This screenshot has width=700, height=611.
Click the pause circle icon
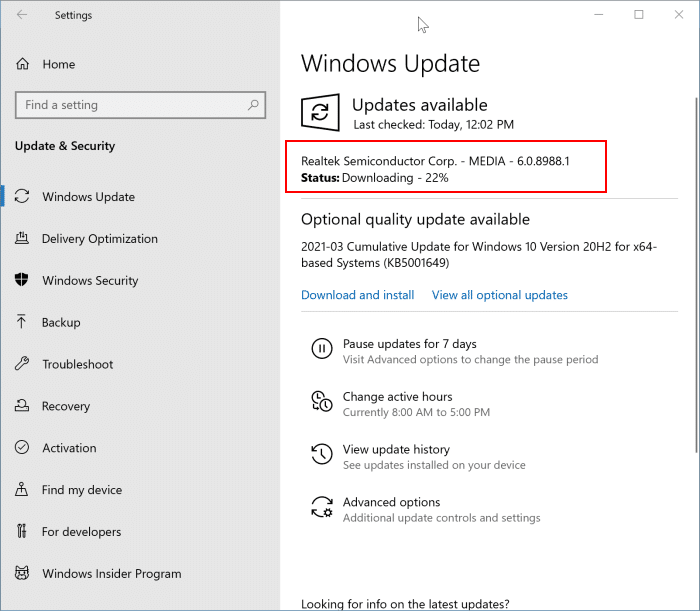click(322, 349)
